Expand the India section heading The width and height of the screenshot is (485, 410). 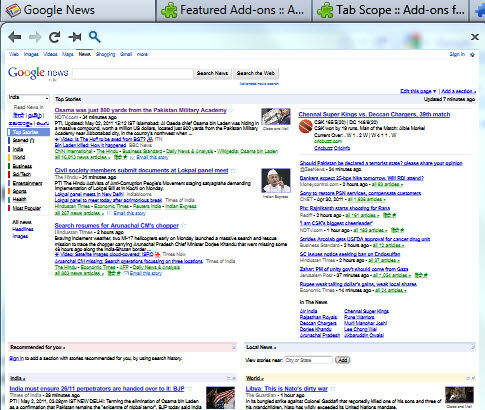(x=17, y=378)
